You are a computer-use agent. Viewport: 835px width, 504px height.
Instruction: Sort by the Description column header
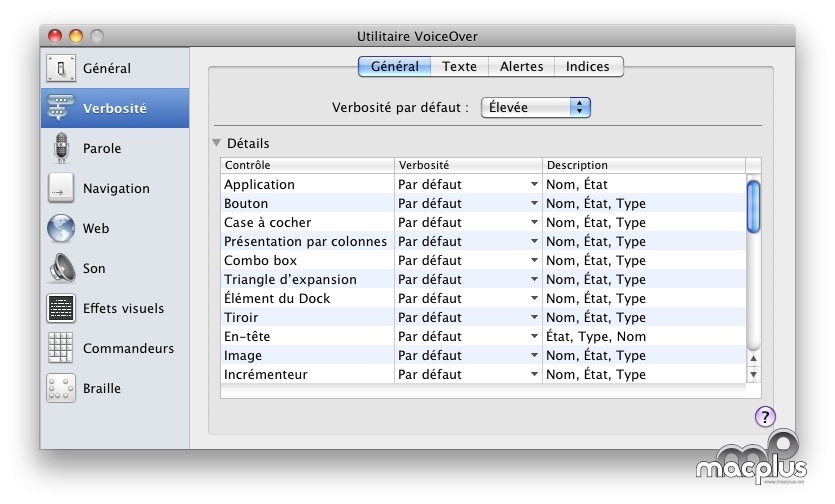[x=644, y=165]
